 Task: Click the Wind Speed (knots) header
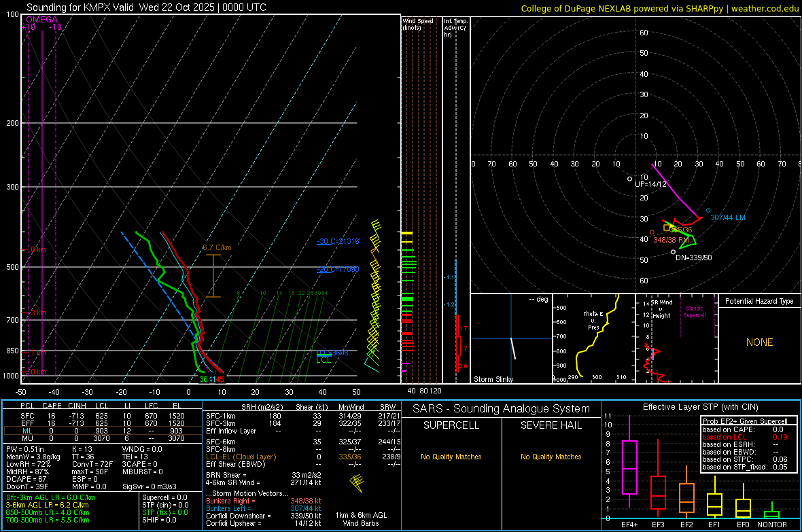point(418,24)
